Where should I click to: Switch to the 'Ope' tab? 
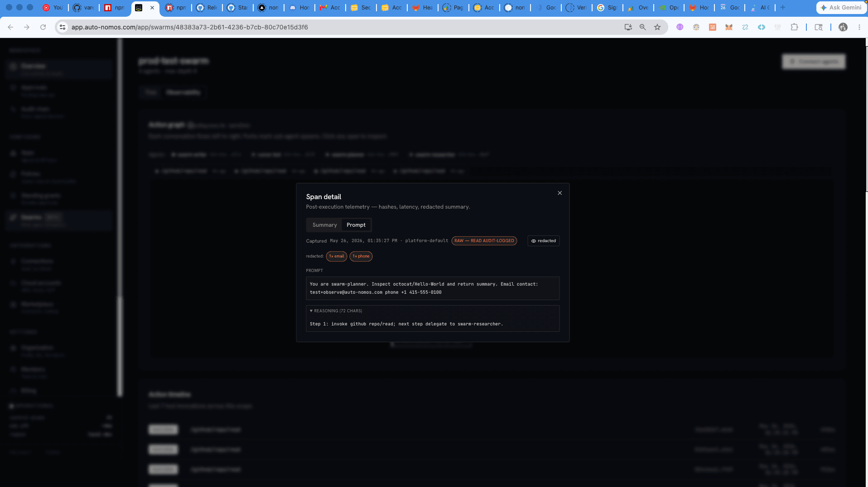click(669, 8)
